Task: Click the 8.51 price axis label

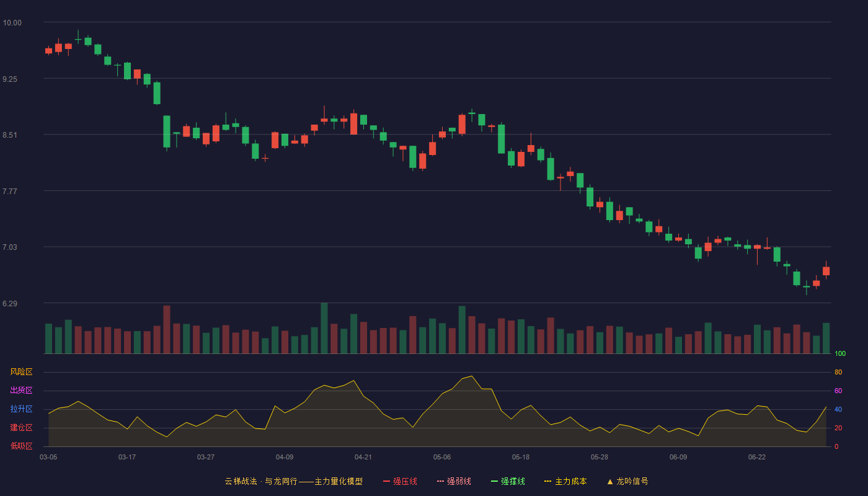Action: click(x=10, y=135)
